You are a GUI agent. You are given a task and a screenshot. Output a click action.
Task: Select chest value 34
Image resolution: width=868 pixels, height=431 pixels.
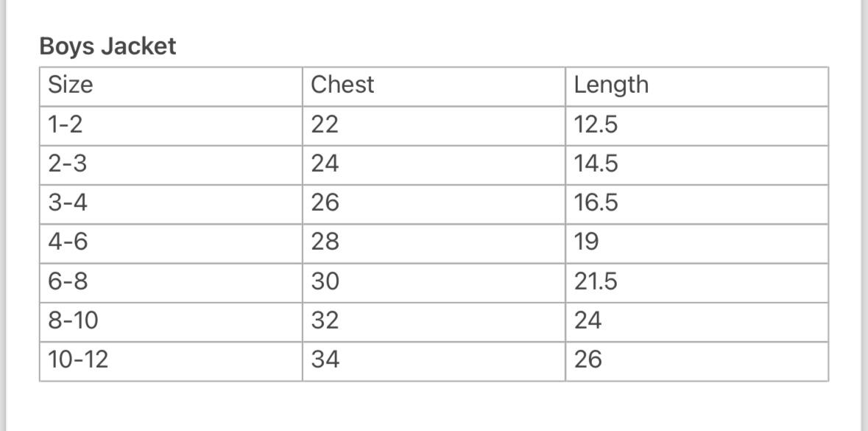tap(325, 360)
